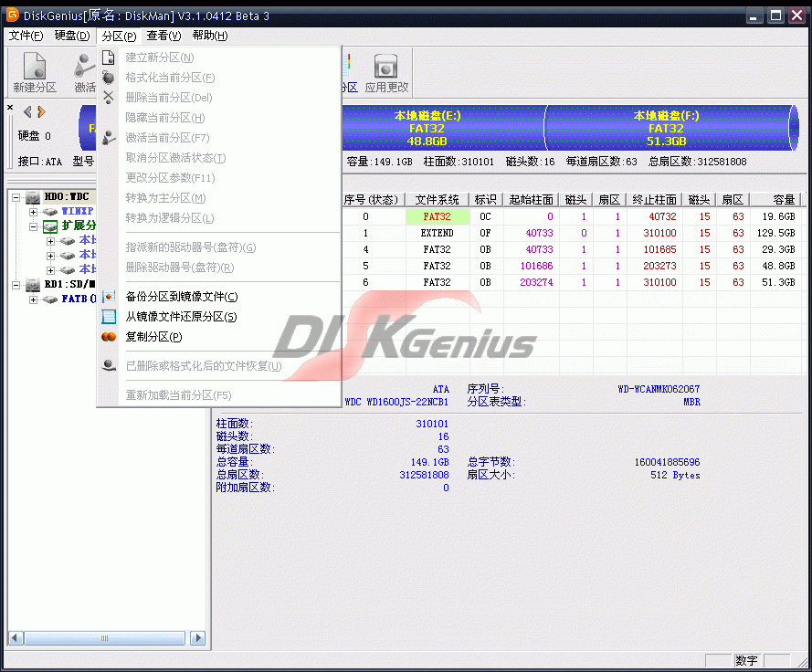
Task: Click the 数字 status bar indicator
Action: pyautogui.click(x=746, y=660)
